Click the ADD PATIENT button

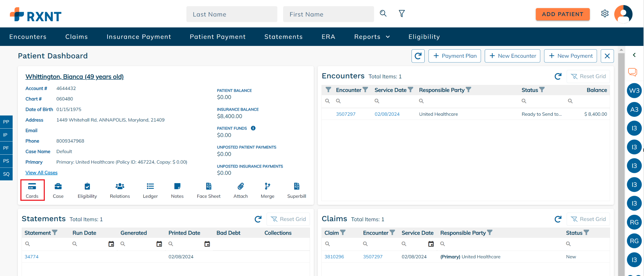(x=562, y=14)
